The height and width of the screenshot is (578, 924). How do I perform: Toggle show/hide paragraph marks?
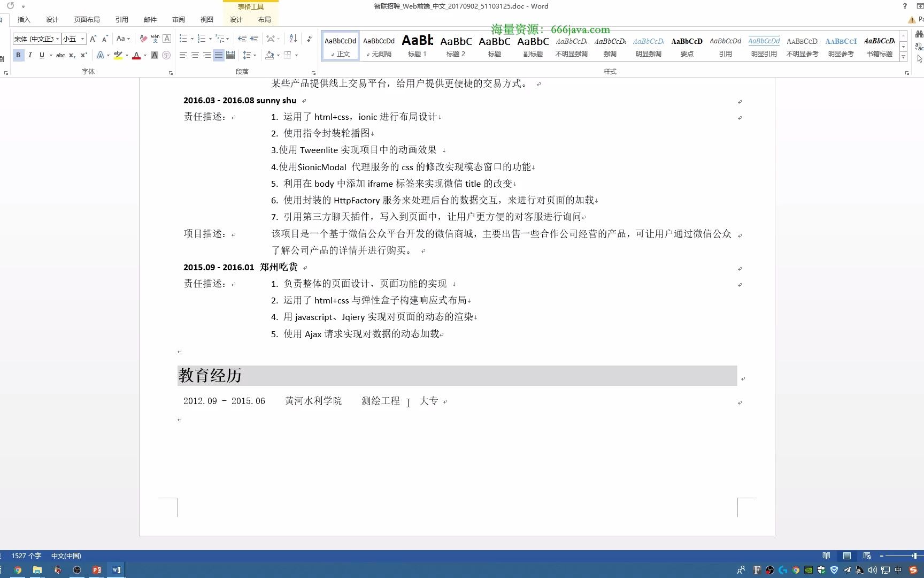coord(310,38)
